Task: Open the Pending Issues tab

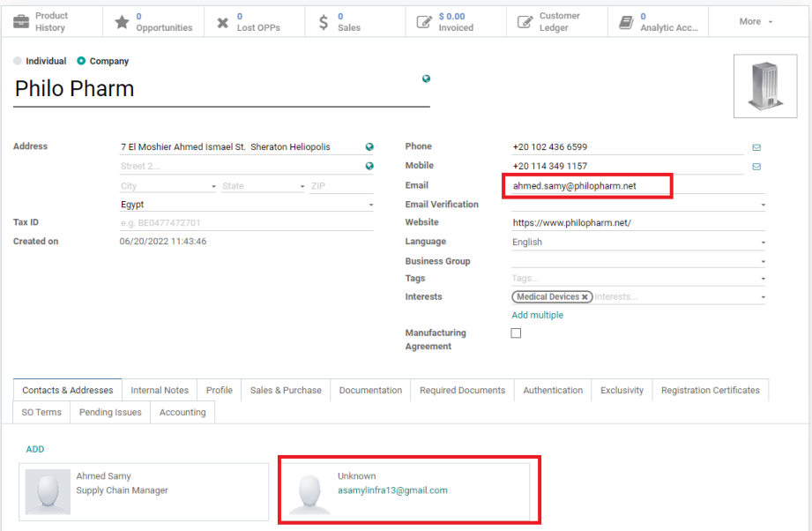Action: coord(110,413)
